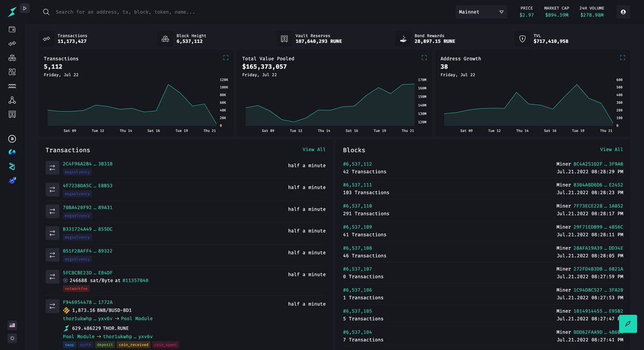This screenshot has height=350, width=644.
Task: Open transaction 5FC8CBE23D … E04DF
Action: pyautogui.click(x=87, y=273)
